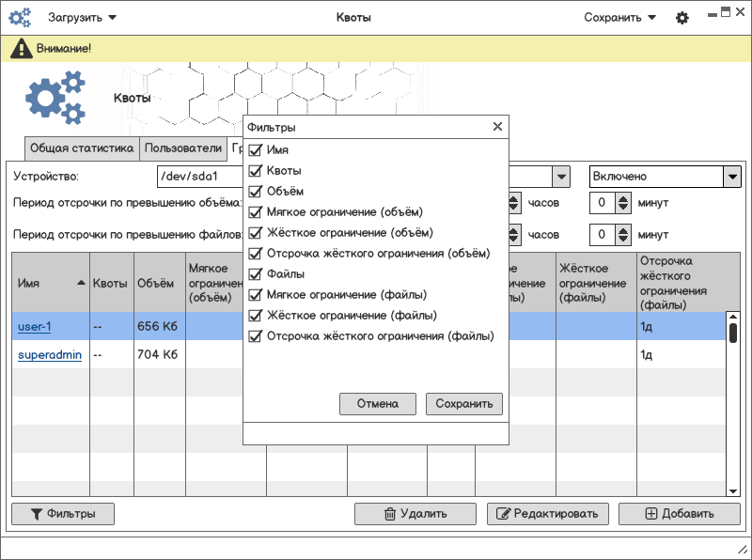Uncheck the Файлы filter checkbox
The width and height of the screenshot is (752, 560).
point(255,273)
